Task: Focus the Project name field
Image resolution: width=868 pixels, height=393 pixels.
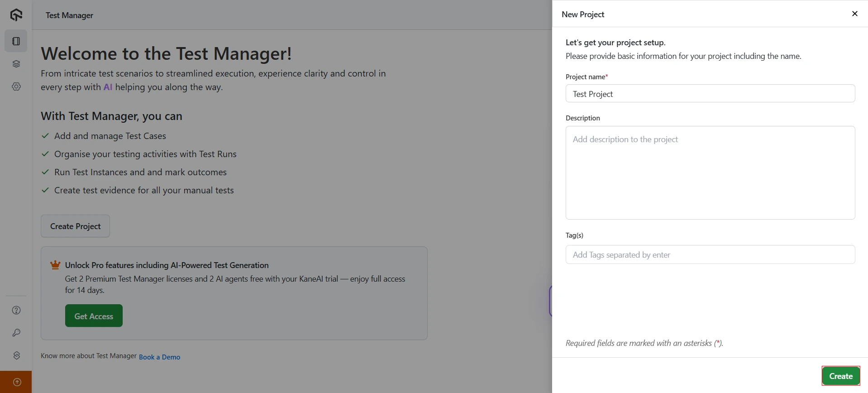Action: tap(710, 94)
